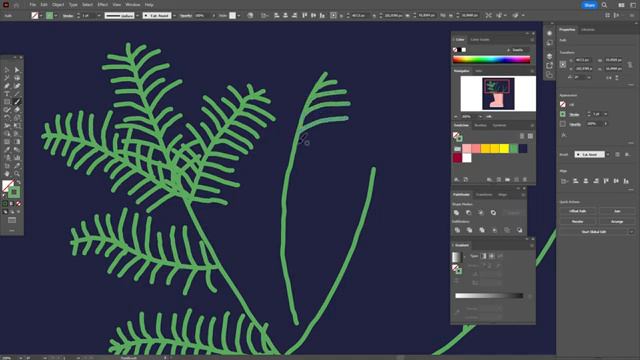Select the Selection tool (black arrow)
This screenshot has width=640, height=360.
pos(7,70)
